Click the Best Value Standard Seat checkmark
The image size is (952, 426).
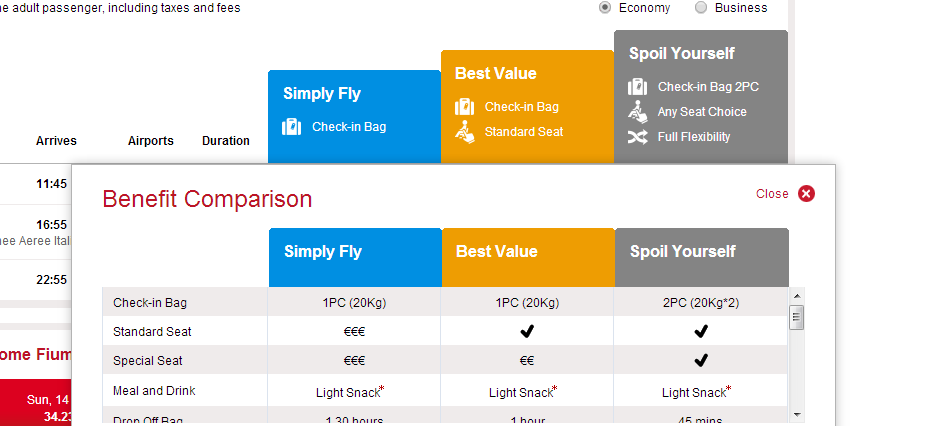tap(528, 332)
